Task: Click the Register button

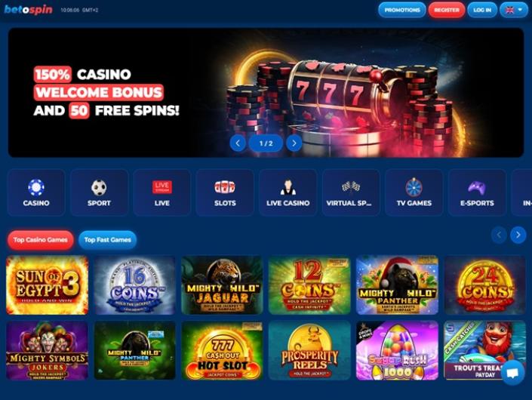Action: tap(447, 10)
